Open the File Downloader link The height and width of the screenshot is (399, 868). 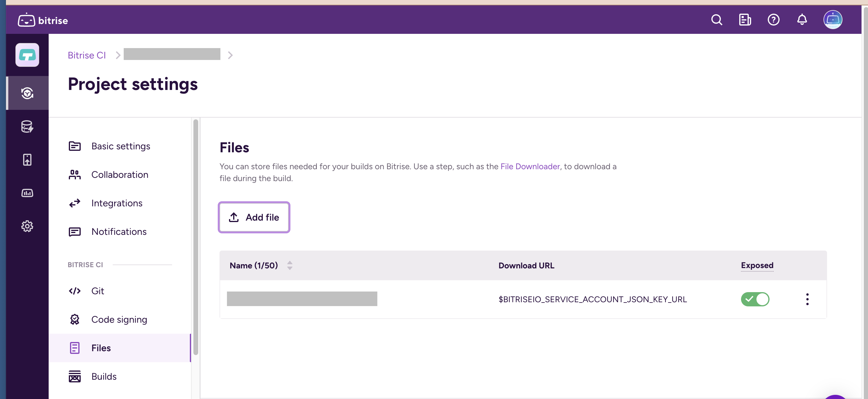(x=530, y=167)
